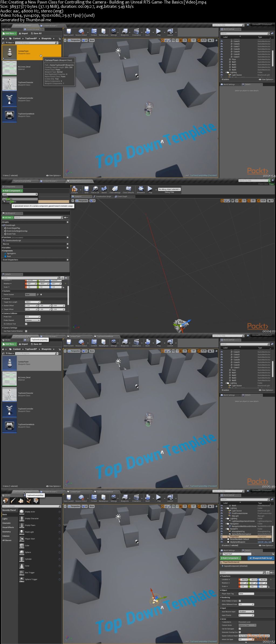Click Blueprint/Add Script button
The width and height of the screenshot is (276, 644).
(x=261, y=558)
